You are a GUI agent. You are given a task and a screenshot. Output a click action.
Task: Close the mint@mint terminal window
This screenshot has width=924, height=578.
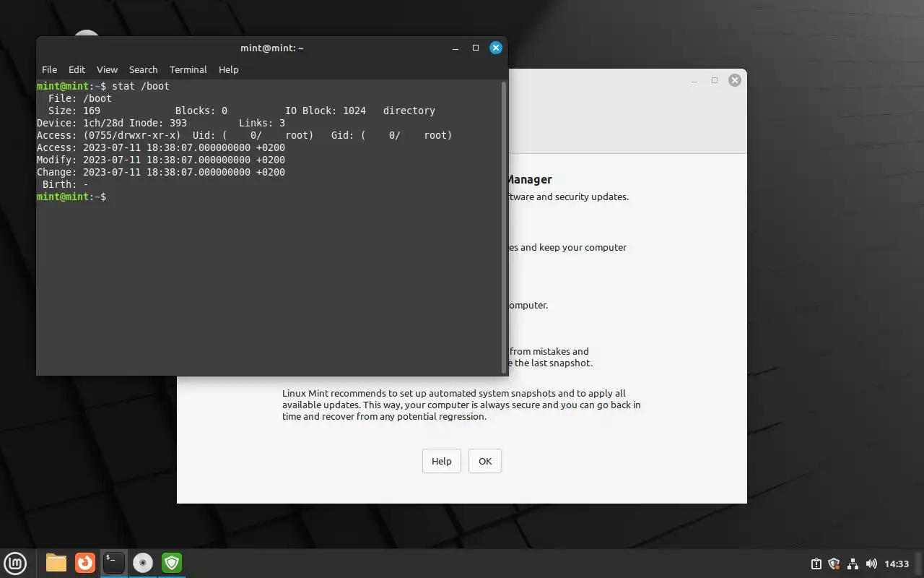pyautogui.click(x=496, y=48)
